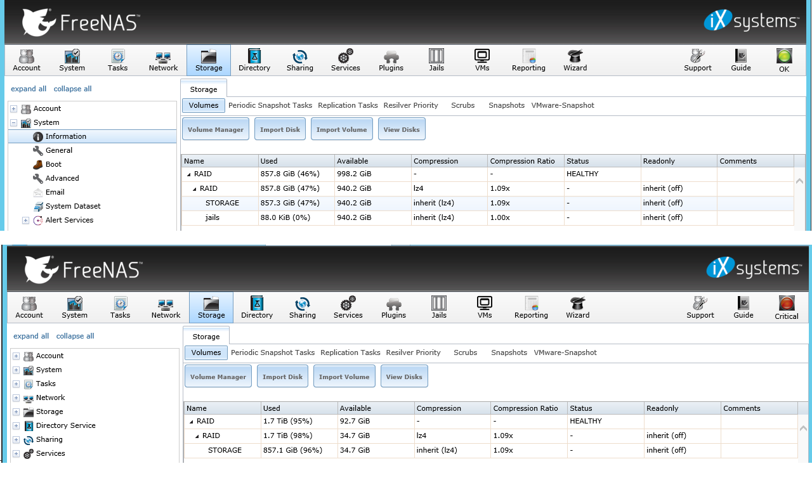Image resolution: width=812 pixels, height=504 pixels.
Task: Open Plugins in the upper window toolbar
Action: (x=391, y=60)
